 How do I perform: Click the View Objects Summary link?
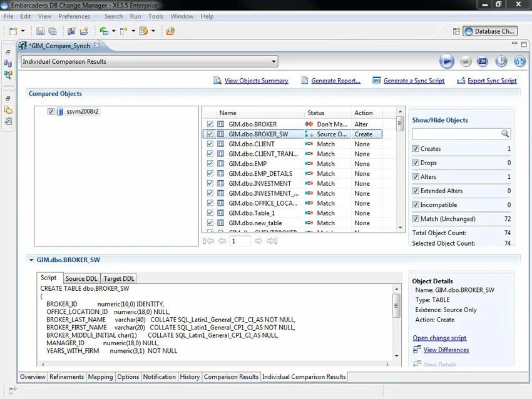pyautogui.click(x=256, y=81)
